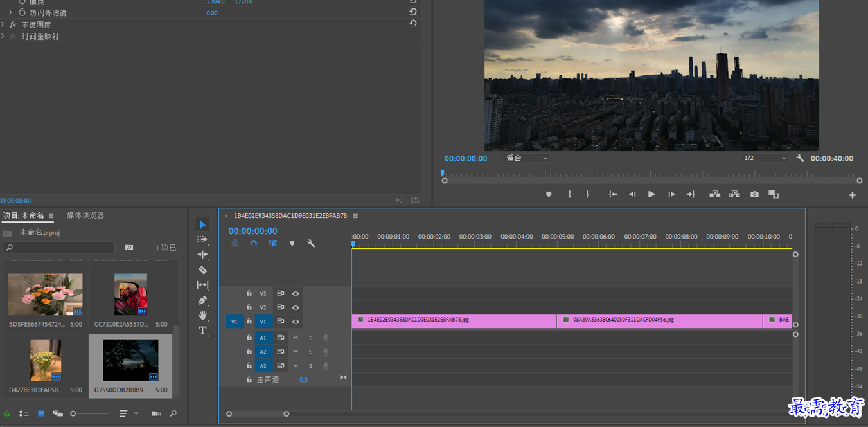
Task: Open timeline display settings wrench
Action: [x=312, y=244]
